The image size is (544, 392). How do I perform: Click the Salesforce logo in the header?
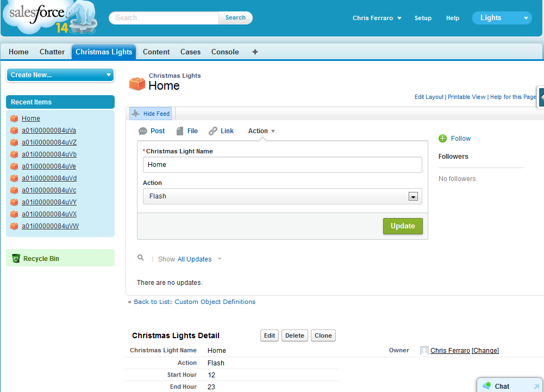(x=38, y=17)
